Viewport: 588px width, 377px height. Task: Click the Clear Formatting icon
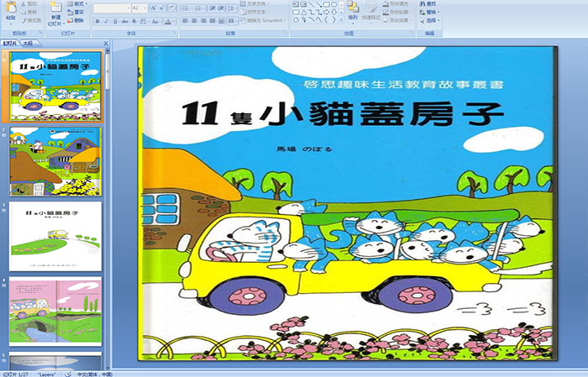(x=172, y=8)
